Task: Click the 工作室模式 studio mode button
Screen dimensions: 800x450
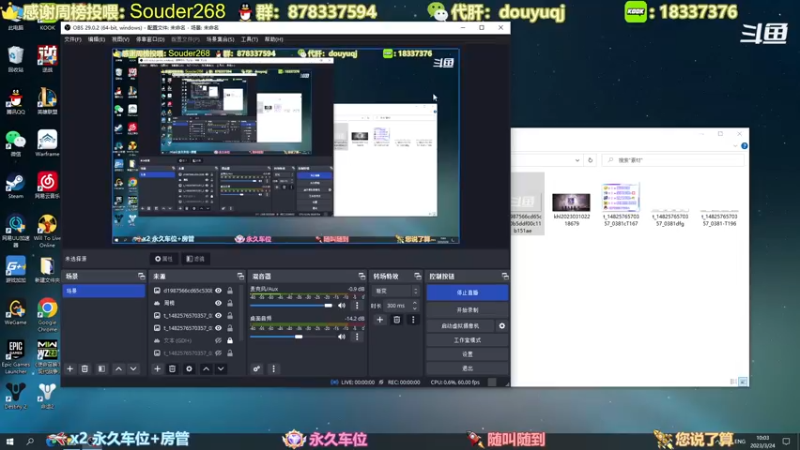Action: [467, 340]
